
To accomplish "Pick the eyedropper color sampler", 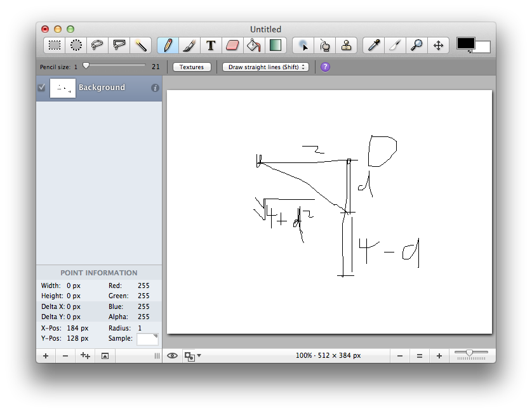I will click(x=373, y=45).
